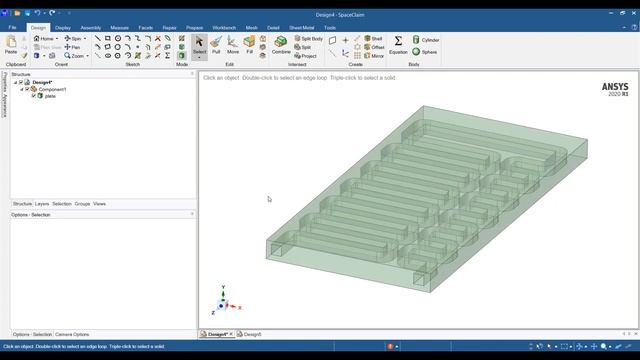Select the plate body in Structure tree
640x360 pixels.
point(50,96)
